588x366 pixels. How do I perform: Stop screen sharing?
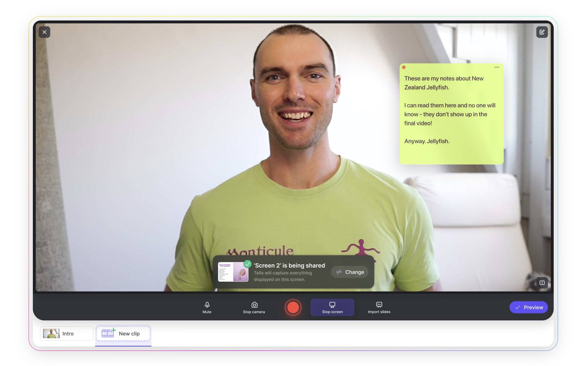332,307
